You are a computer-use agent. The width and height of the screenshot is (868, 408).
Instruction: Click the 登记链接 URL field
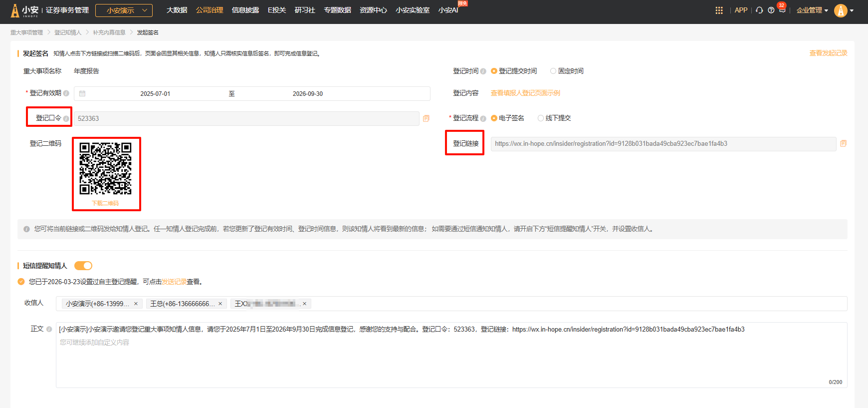point(663,144)
